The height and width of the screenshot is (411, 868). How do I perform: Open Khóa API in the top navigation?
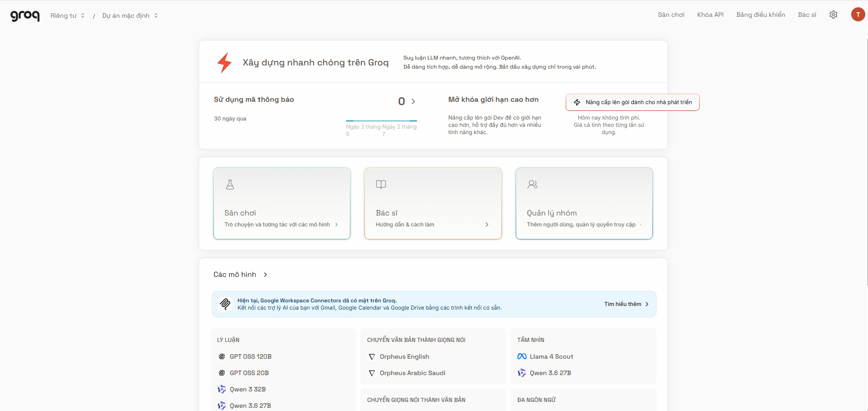click(x=710, y=15)
